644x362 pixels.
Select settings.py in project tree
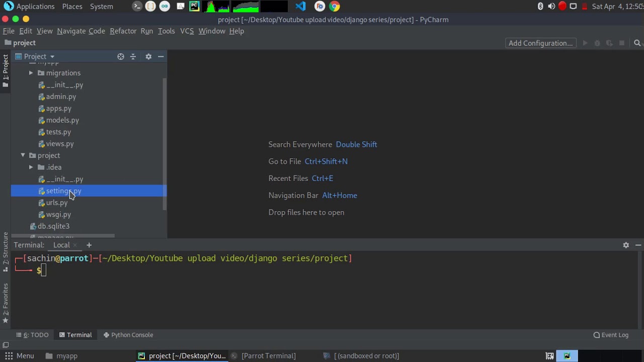tap(63, 191)
